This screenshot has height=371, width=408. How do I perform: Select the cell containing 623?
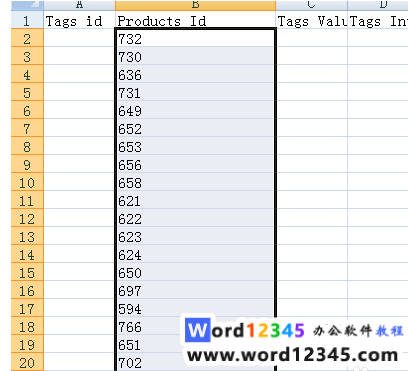pyautogui.click(x=196, y=236)
